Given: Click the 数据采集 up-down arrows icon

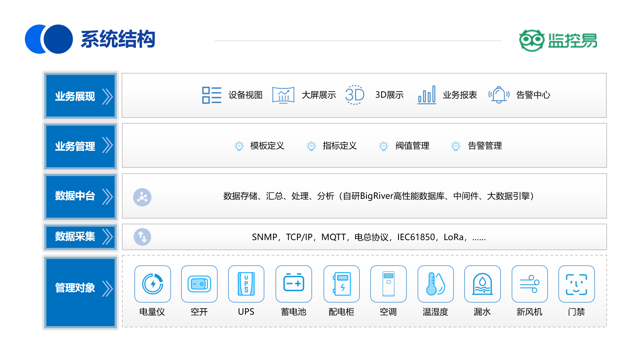Looking at the screenshot, I should (142, 237).
